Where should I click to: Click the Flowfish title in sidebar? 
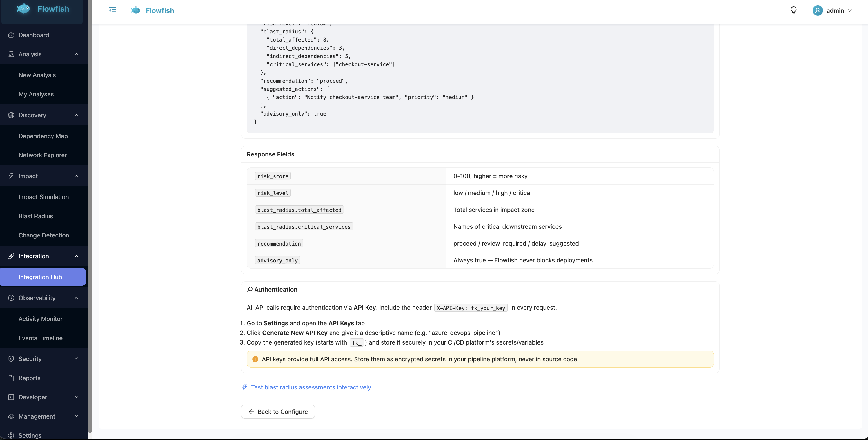coord(53,9)
